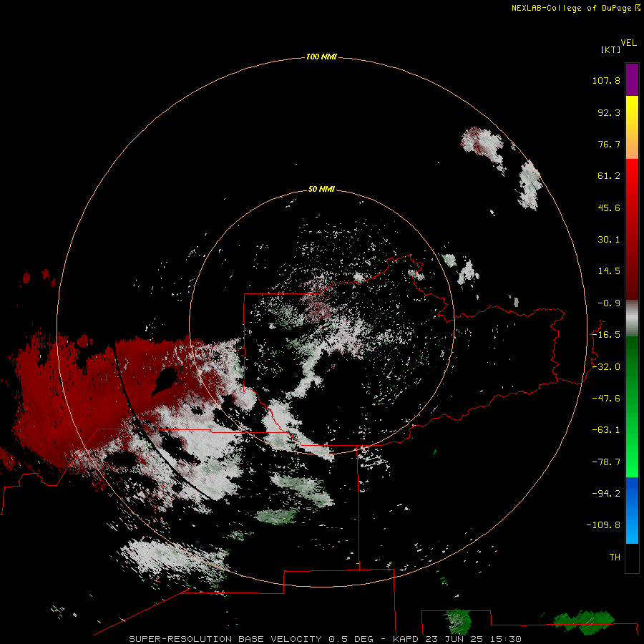Click the 45.6 velocity scale value

609,208
